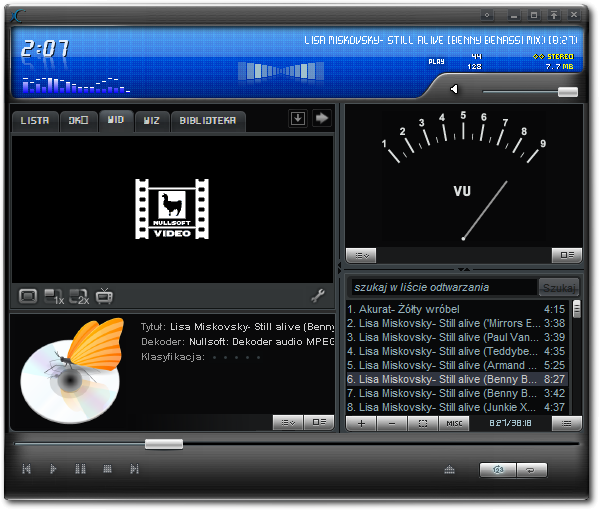Image resolution: width=599 pixels, height=510 pixels.
Task: Switch to the LISTA tab
Action: (35, 121)
